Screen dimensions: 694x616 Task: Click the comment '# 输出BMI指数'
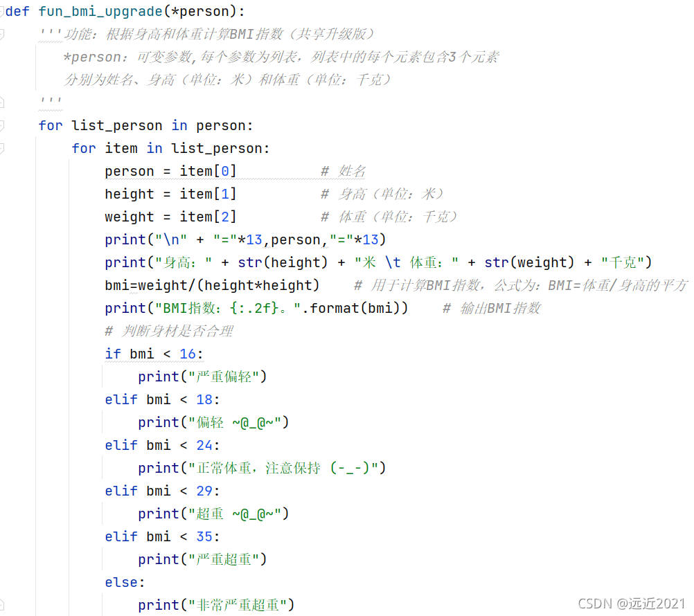point(491,308)
